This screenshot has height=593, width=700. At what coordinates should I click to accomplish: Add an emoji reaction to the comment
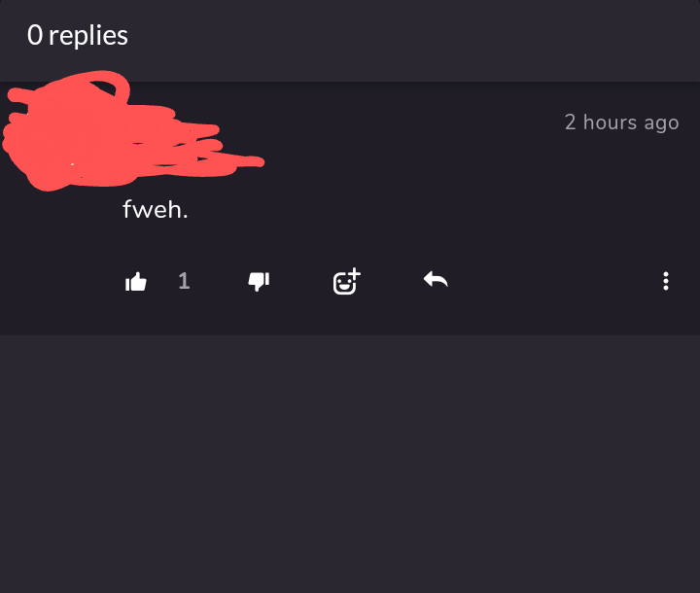[346, 282]
